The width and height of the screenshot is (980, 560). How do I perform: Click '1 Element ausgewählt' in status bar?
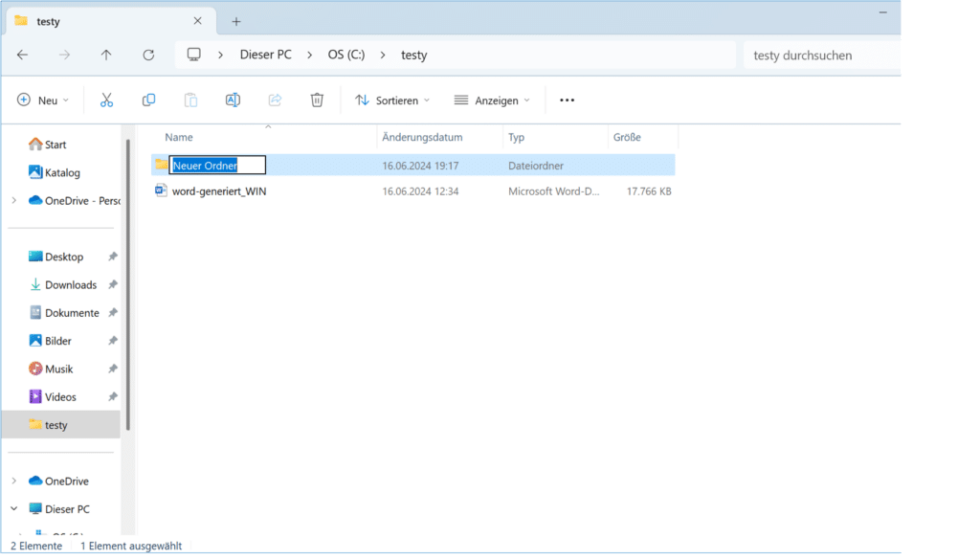point(131,546)
